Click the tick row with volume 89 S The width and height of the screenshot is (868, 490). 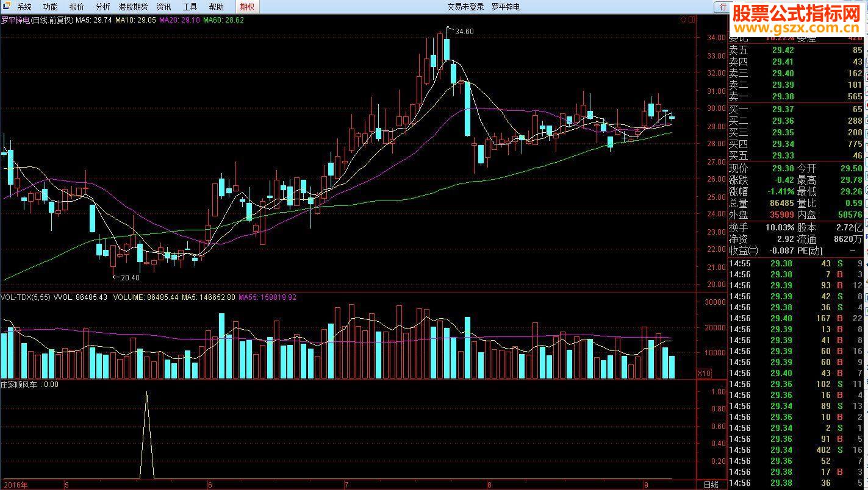point(796,406)
